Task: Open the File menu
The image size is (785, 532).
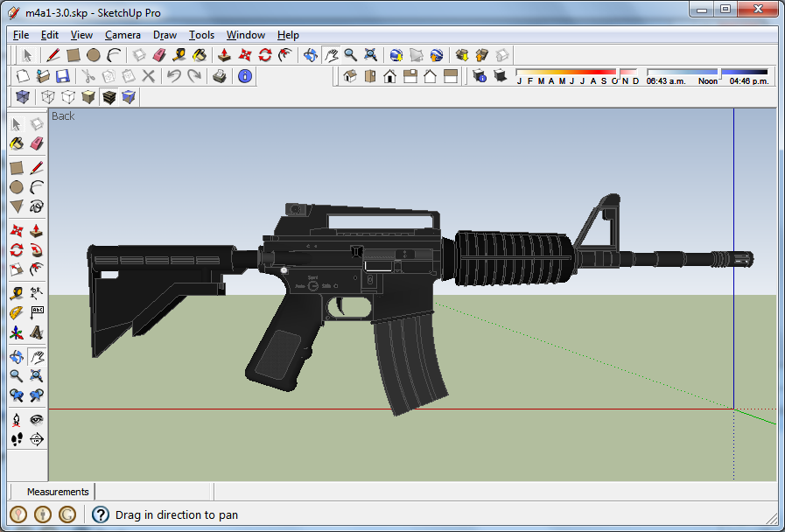Action: tap(20, 35)
